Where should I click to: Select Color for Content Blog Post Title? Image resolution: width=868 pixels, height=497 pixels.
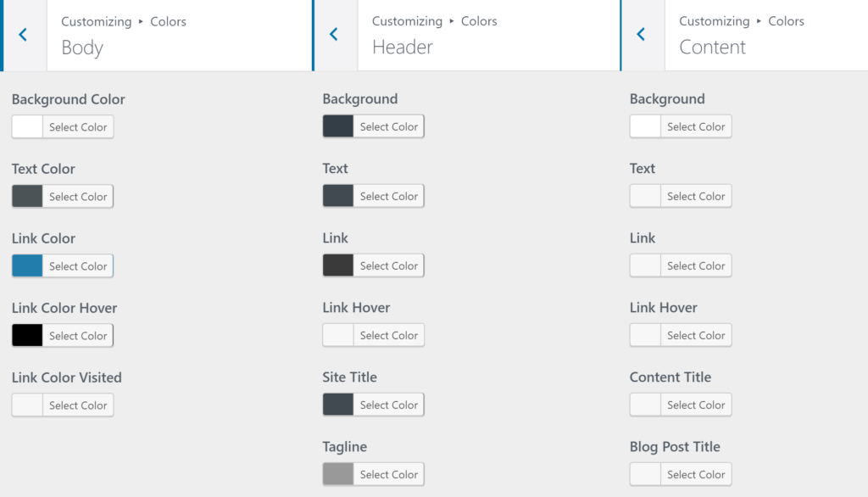coord(696,474)
